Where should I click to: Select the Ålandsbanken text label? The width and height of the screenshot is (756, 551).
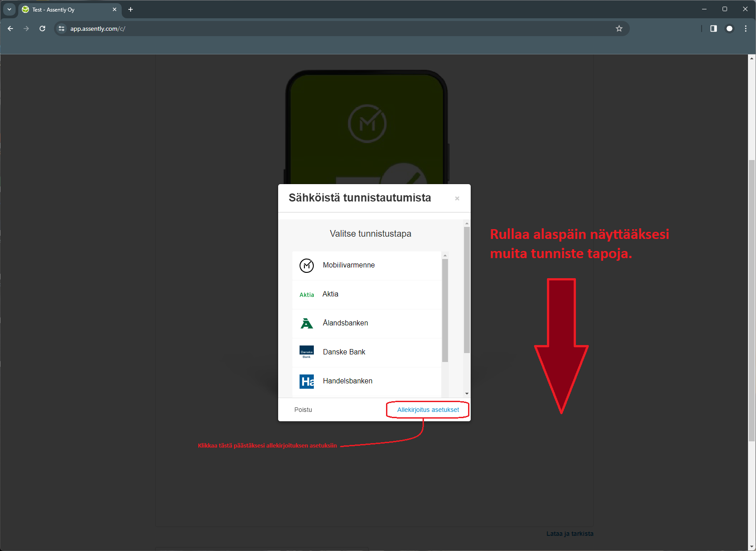tap(345, 323)
